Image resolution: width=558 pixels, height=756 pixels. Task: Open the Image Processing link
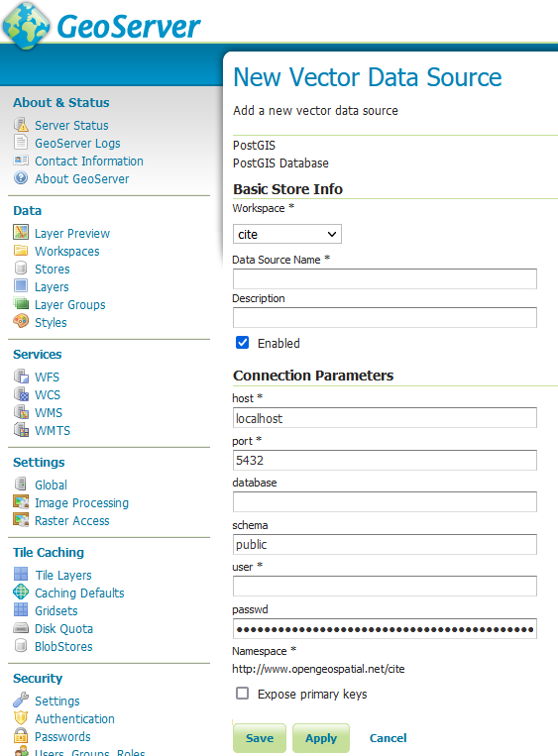point(81,503)
